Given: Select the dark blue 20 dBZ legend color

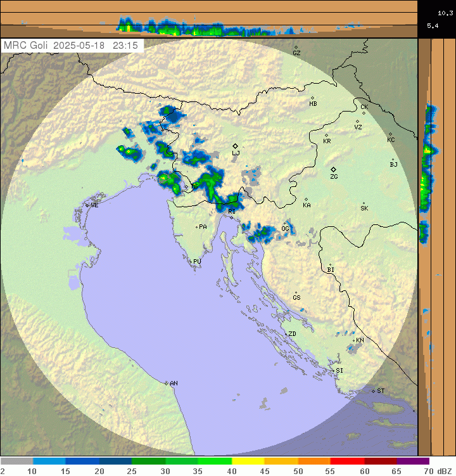Looking at the screenshot, I should coord(116,461).
